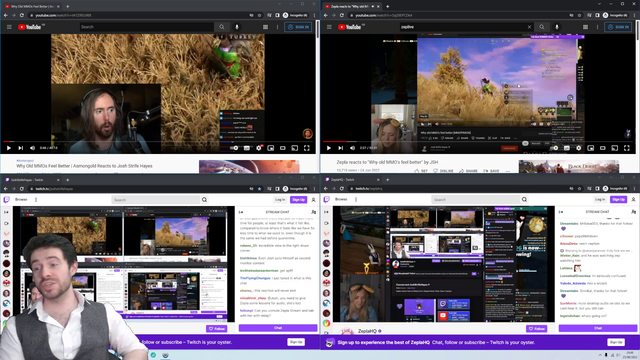Go fullscreen on the Zepla YouTube video

pyautogui.click(x=627, y=148)
